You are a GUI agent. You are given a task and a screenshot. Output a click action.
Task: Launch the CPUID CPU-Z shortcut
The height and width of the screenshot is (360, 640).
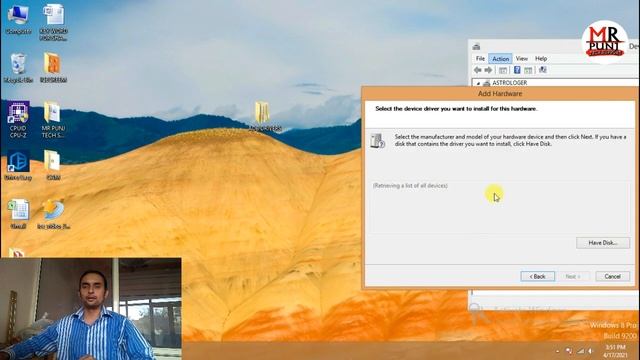(x=18, y=119)
